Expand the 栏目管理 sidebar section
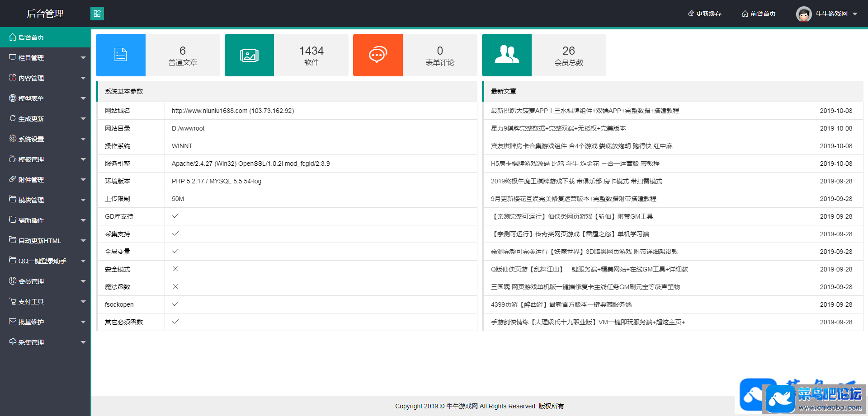The image size is (868, 416). click(x=45, y=57)
